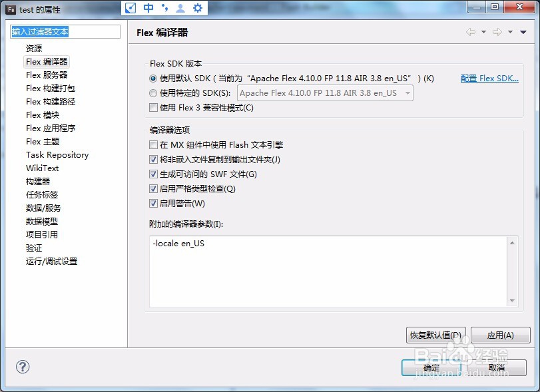The image size is (540, 392).
Task: Click the forward navigation arrow icon
Action: [x=497, y=32]
